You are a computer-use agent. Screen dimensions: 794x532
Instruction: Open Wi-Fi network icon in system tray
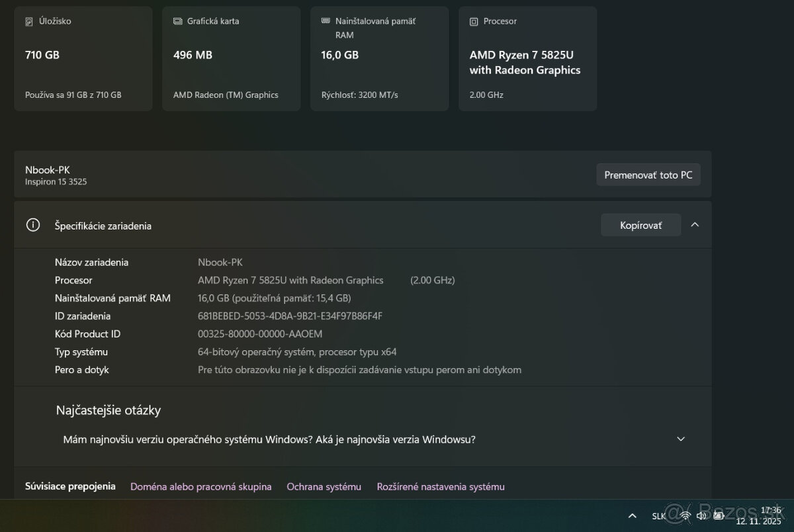(x=685, y=516)
